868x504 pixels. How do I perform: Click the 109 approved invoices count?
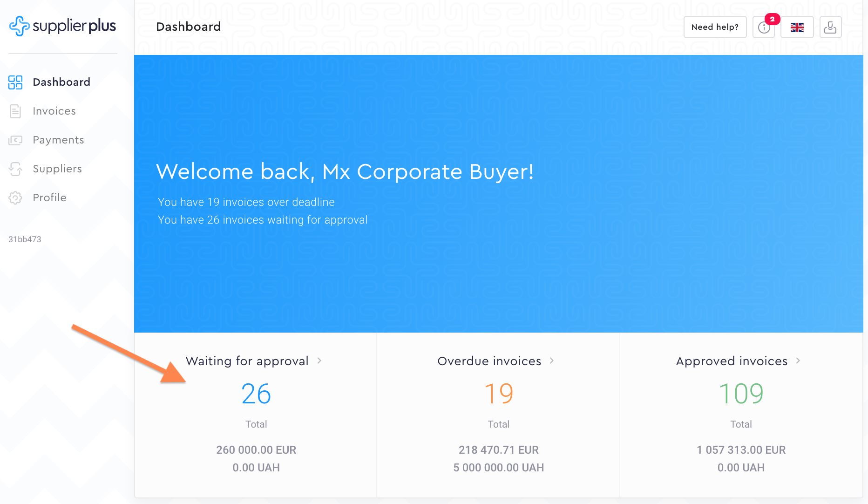[x=741, y=394]
